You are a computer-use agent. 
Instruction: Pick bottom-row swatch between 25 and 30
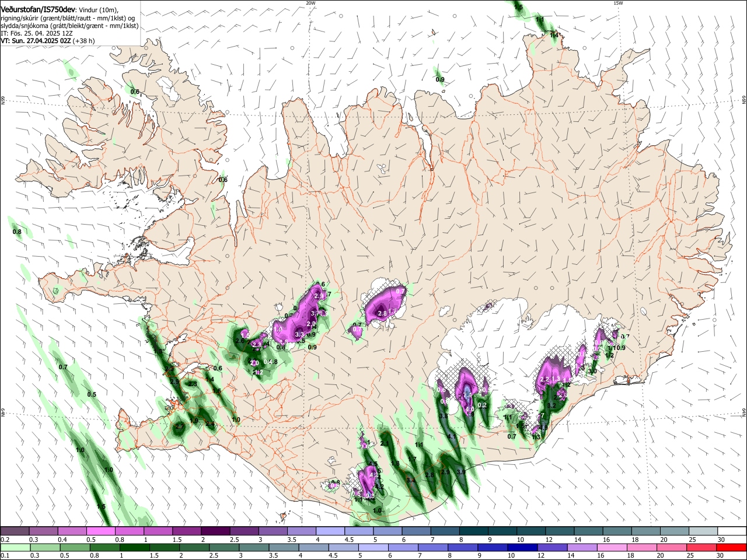point(701,547)
